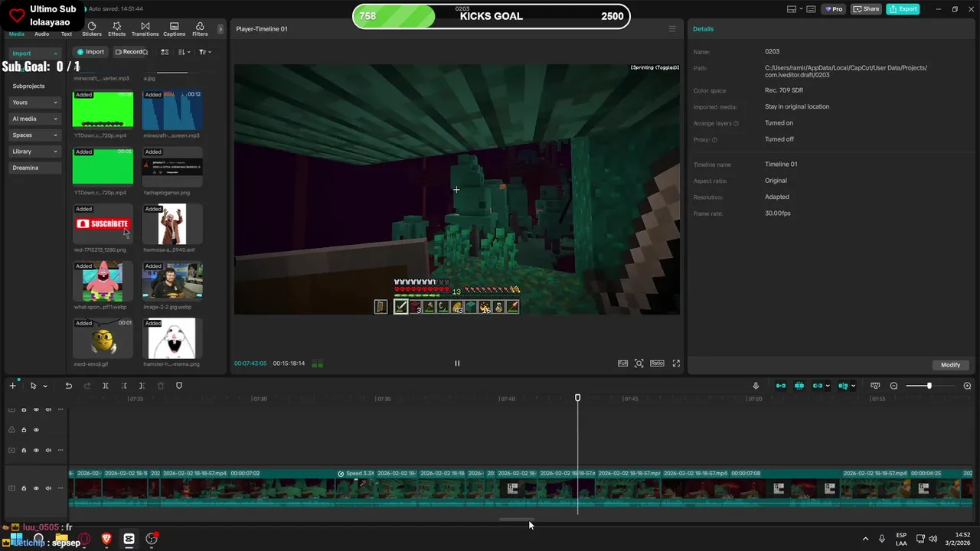Click the Import media button
This screenshot has width=980, height=551.
pyautogui.click(x=90, y=52)
